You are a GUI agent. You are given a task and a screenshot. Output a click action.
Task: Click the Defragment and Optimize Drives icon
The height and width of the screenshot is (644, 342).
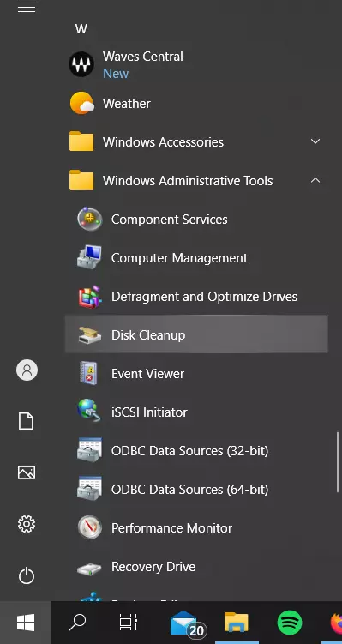pos(89,296)
